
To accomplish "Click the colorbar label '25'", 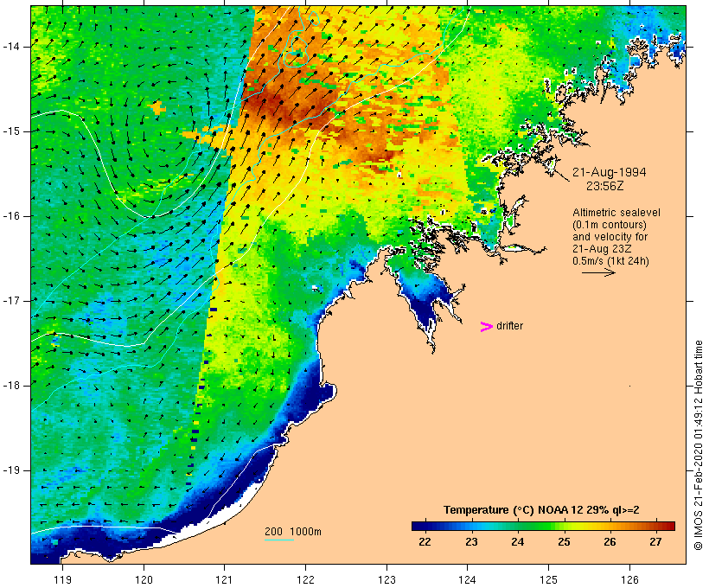I will point(564,541).
